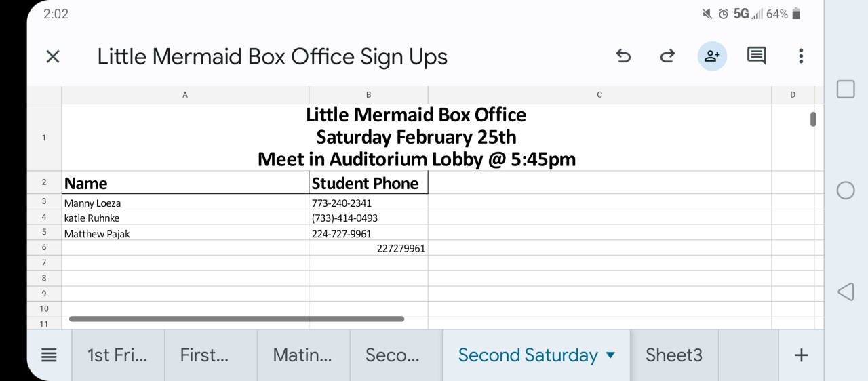
Task: Select column C header
Action: click(x=599, y=95)
